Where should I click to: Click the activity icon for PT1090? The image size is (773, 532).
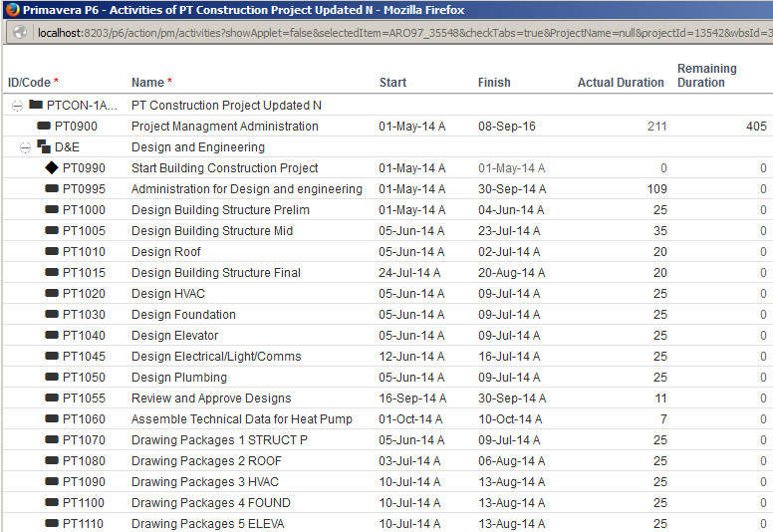(x=52, y=481)
